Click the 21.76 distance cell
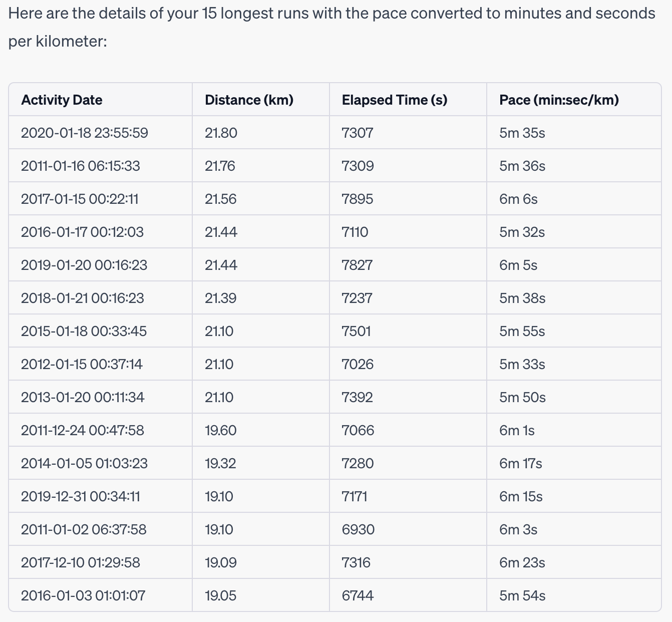Screen dimensions: 672x622 [x=220, y=166]
